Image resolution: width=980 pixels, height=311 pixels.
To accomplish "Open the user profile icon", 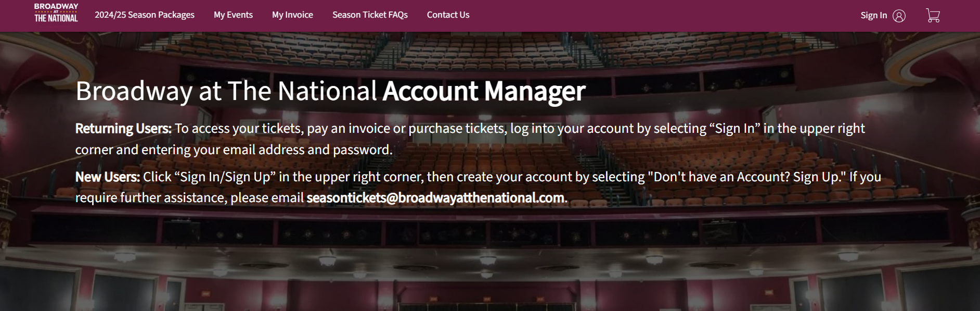I will [x=899, y=16].
